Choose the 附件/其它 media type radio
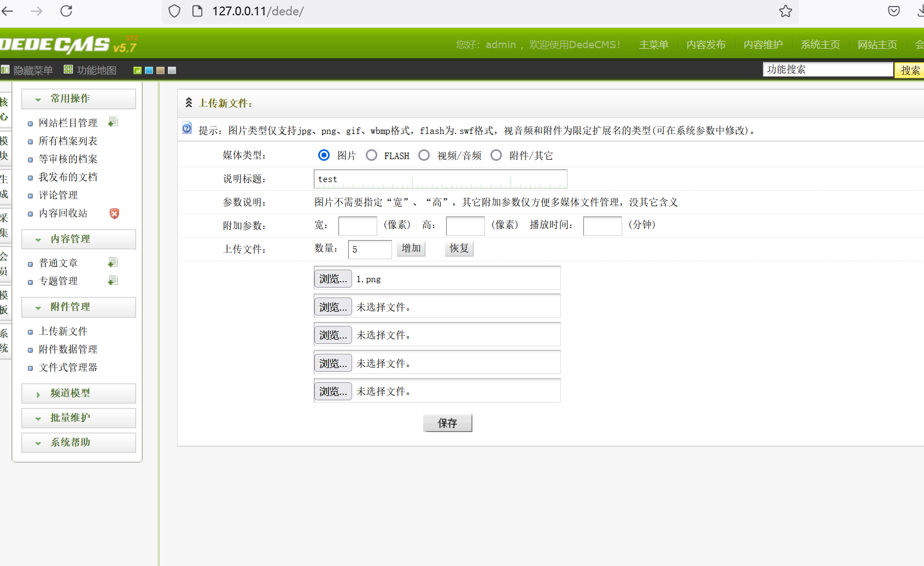 point(496,155)
